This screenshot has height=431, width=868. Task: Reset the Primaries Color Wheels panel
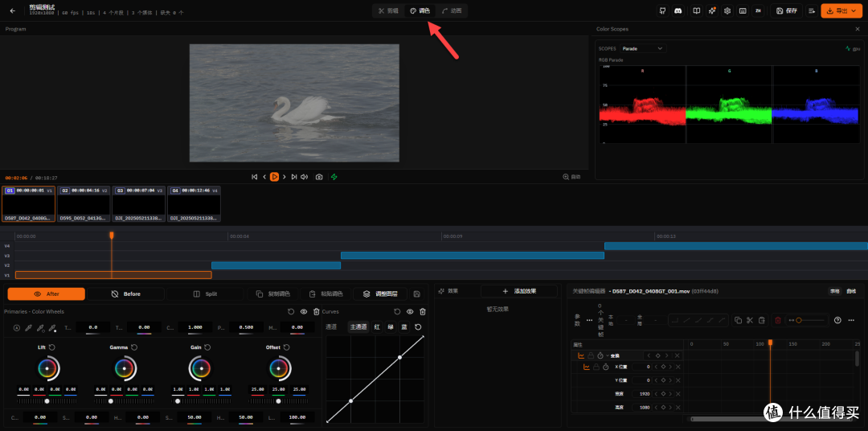291,312
